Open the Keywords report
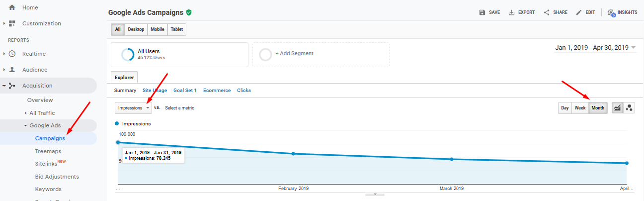The height and width of the screenshot is (201, 644). tap(48, 189)
